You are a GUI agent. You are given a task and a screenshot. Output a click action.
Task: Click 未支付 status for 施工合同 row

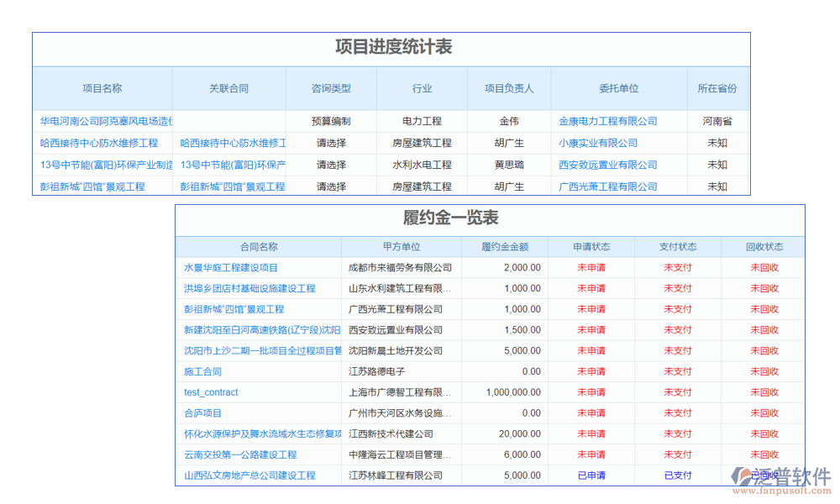676,371
